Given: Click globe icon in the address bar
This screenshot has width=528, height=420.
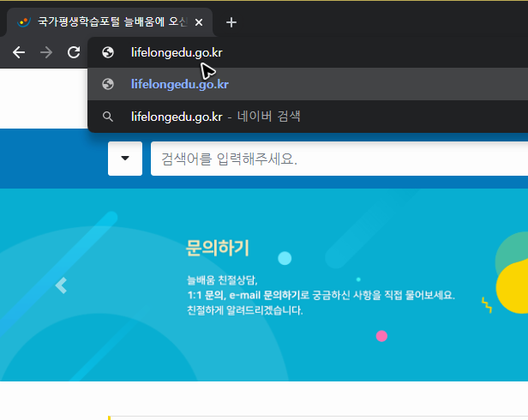Looking at the screenshot, I should point(108,52).
